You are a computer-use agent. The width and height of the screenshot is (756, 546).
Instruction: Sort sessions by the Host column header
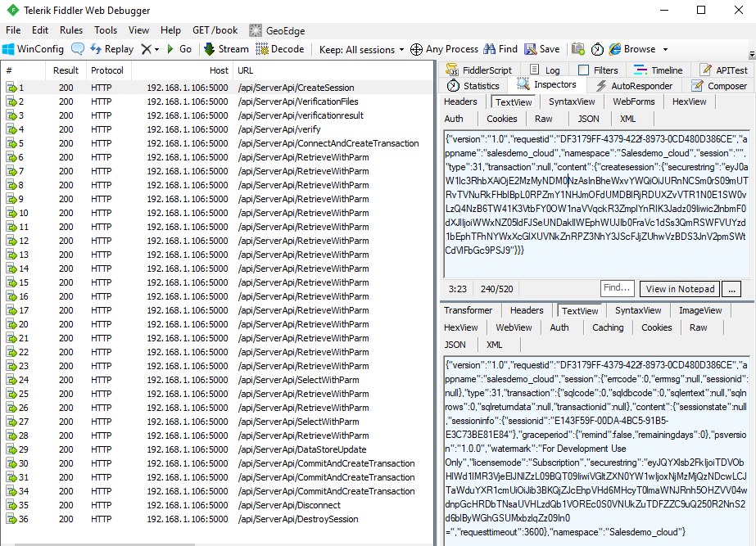tap(181, 70)
